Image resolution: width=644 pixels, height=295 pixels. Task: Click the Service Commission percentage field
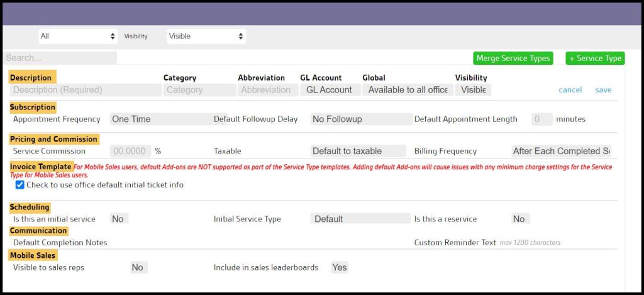131,151
